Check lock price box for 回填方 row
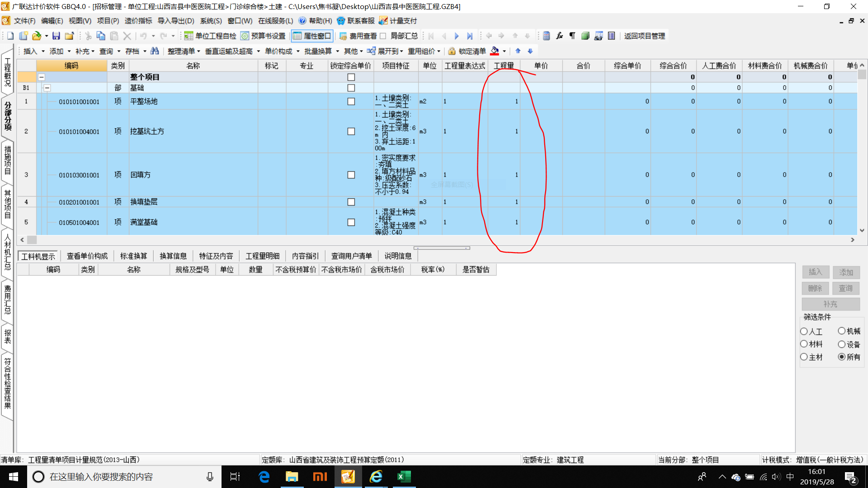The width and height of the screenshot is (868, 488). pyautogui.click(x=351, y=175)
